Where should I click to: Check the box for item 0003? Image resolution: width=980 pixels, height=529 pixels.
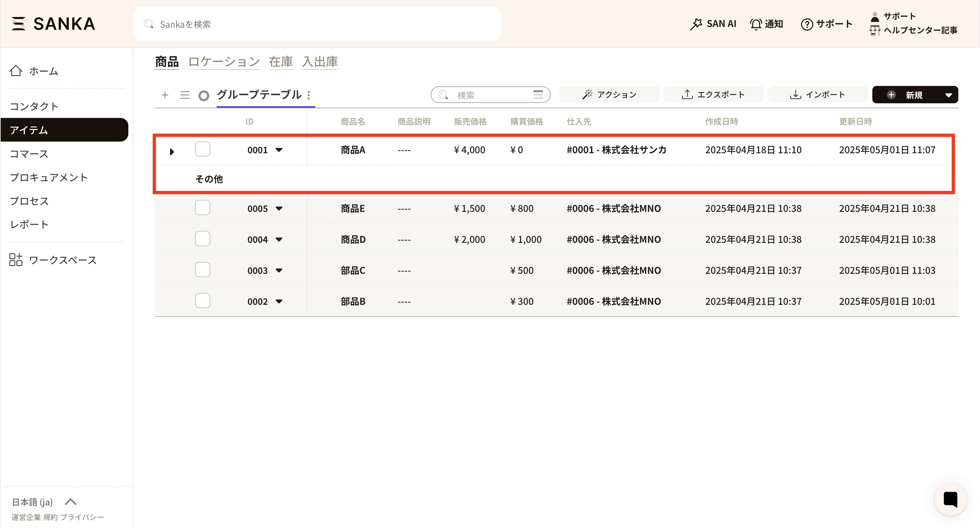(202, 269)
